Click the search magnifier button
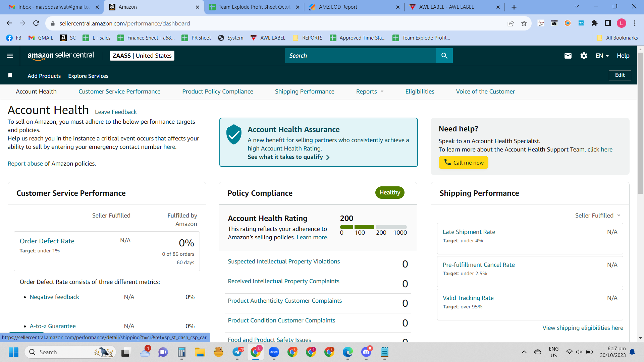The height and width of the screenshot is (362, 644). tap(444, 56)
